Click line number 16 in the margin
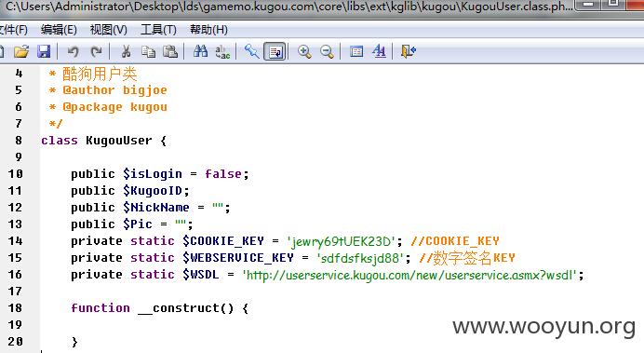The width and height of the screenshot is (644, 353). click(x=15, y=274)
